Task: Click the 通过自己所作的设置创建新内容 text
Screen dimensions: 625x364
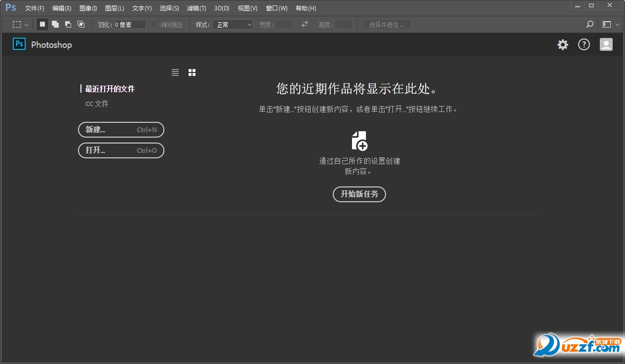Action: pyautogui.click(x=359, y=166)
